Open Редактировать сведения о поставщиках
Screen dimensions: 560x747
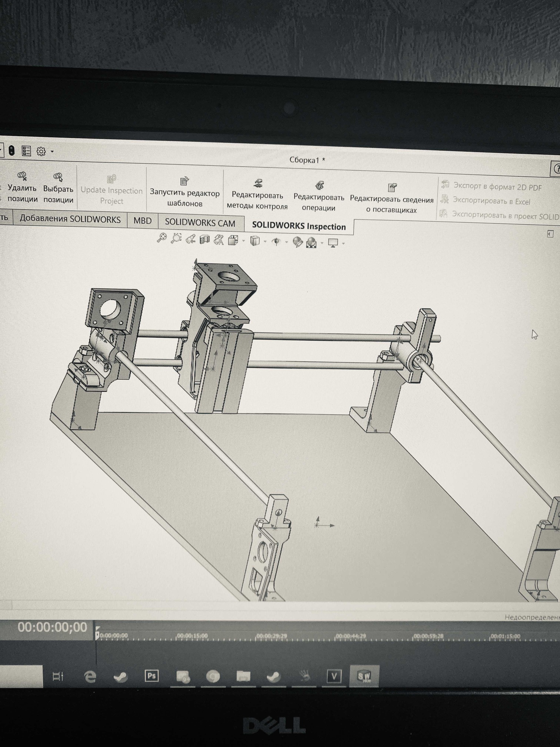[x=392, y=199]
